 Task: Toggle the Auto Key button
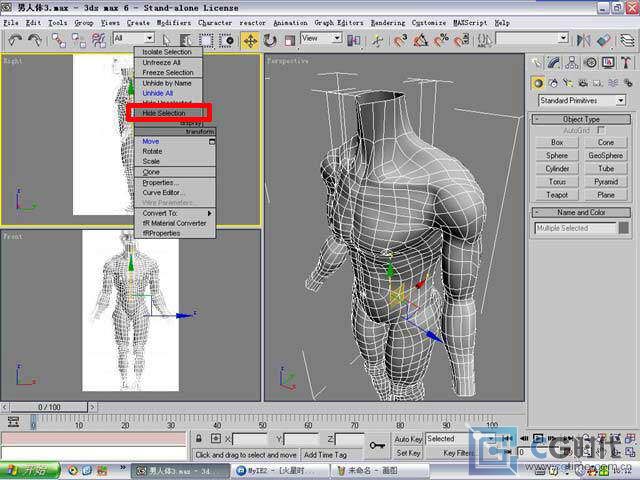click(408, 439)
